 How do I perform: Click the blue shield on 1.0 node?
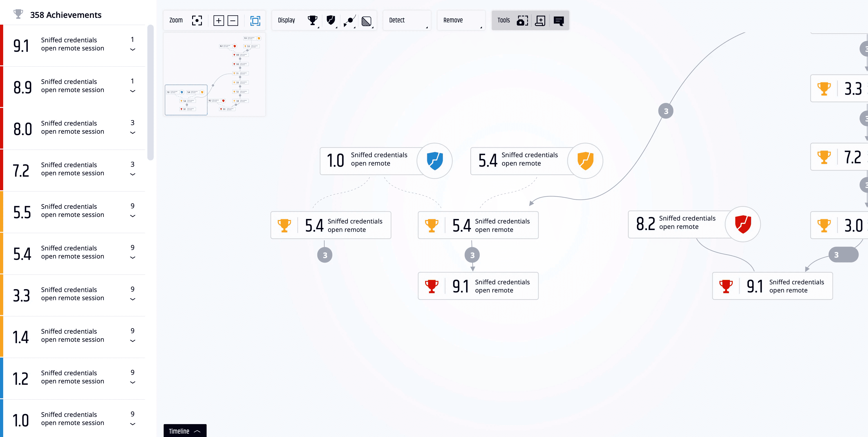(x=435, y=161)
